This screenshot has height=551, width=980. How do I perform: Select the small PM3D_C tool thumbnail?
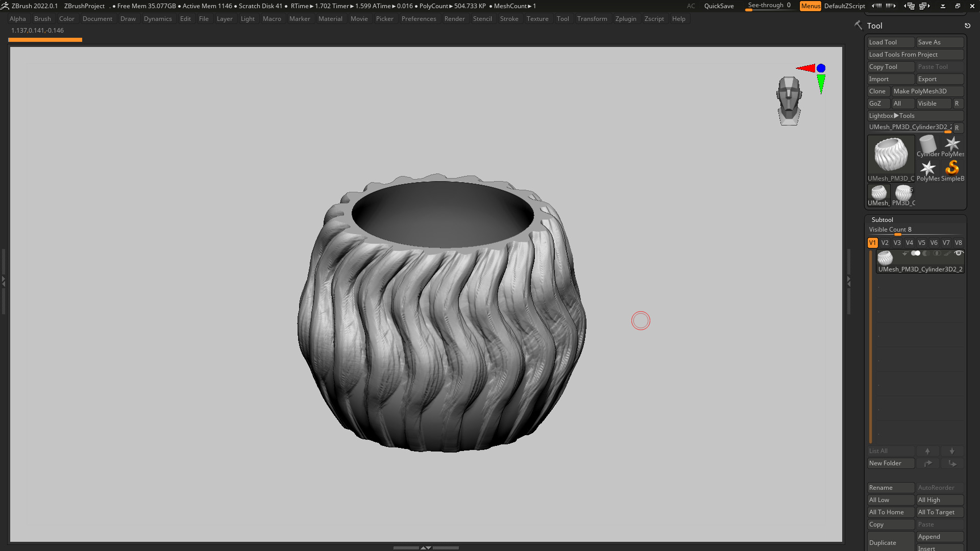[x=903, y=195]
